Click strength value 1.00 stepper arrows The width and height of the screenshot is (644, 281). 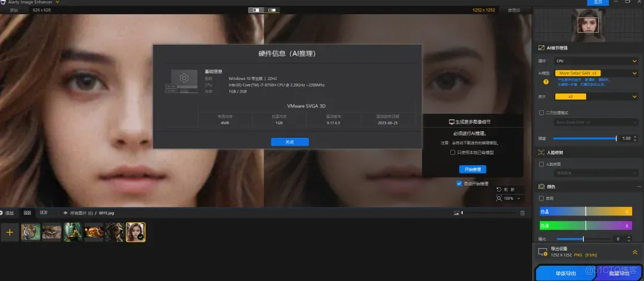pyautogui.click(x=635, y=138)
